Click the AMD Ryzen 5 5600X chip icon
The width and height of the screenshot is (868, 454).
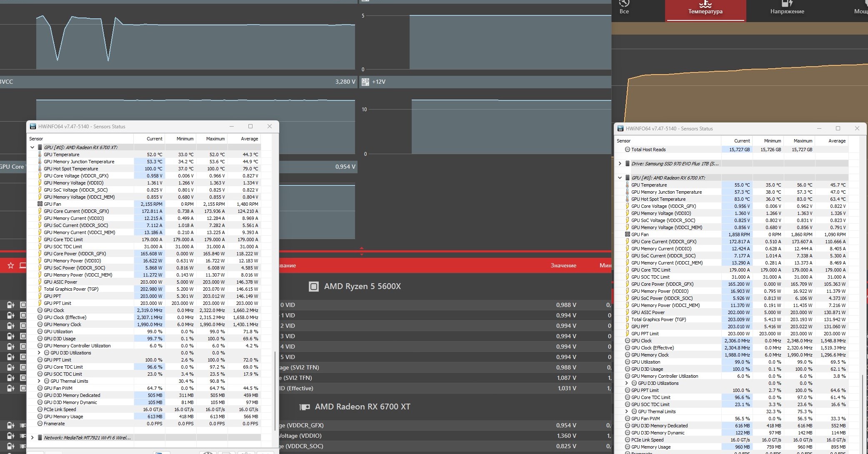(x=313, y=287)
